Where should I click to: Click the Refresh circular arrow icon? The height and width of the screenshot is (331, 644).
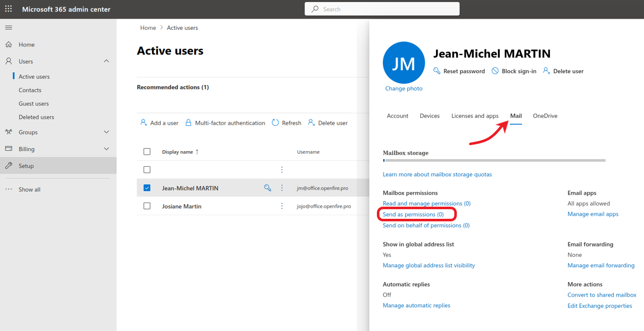click(x=275, y=123)
